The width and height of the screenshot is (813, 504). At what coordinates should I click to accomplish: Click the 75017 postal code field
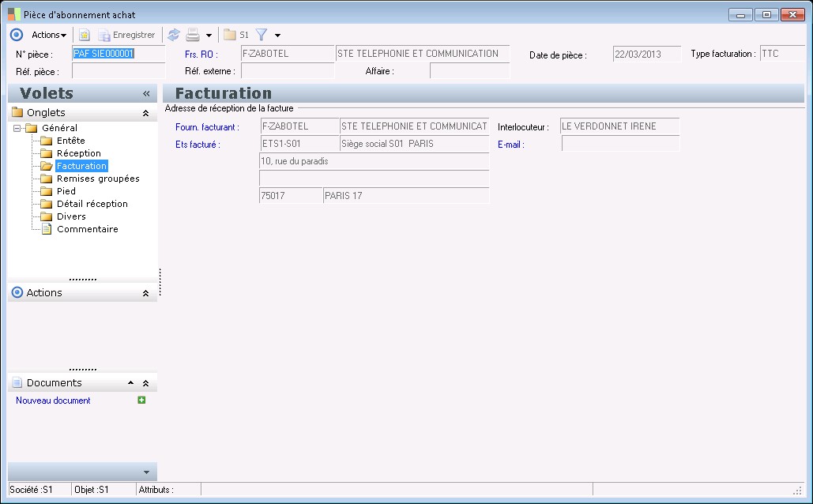pyautogui.click(x=291, y=195)
